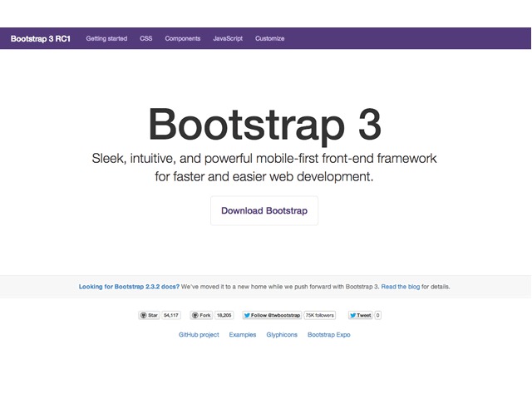Open the Read the blog link
This screenshot has width=532, height=399.
pyautogui.click(x=401, y=287)
